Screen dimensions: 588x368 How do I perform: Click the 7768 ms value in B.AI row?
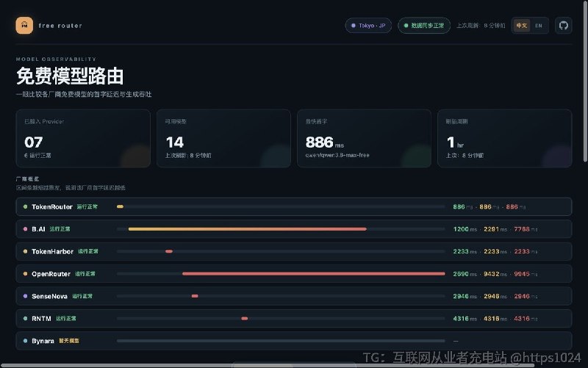coord(526,229)
